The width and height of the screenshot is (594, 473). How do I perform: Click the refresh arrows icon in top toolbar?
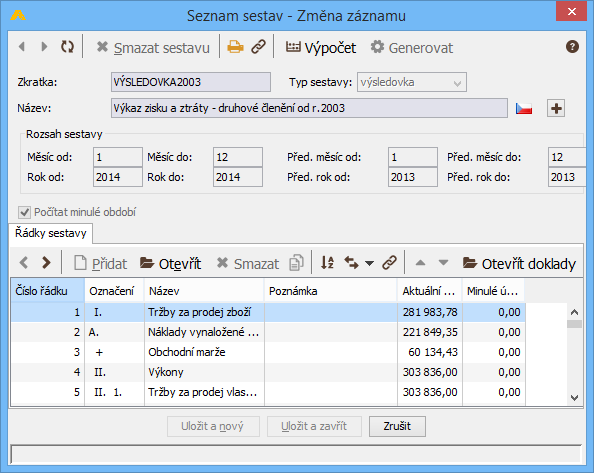click(67, 47)
